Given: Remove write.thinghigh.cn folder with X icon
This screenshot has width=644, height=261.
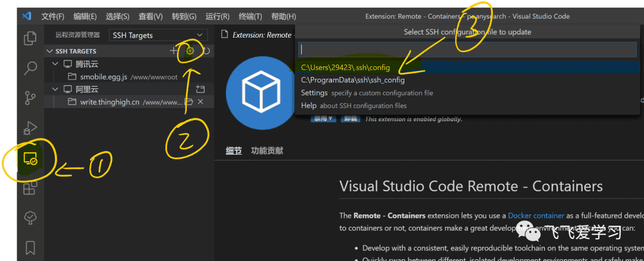Looking at the screenshot, I should [200, 102].
